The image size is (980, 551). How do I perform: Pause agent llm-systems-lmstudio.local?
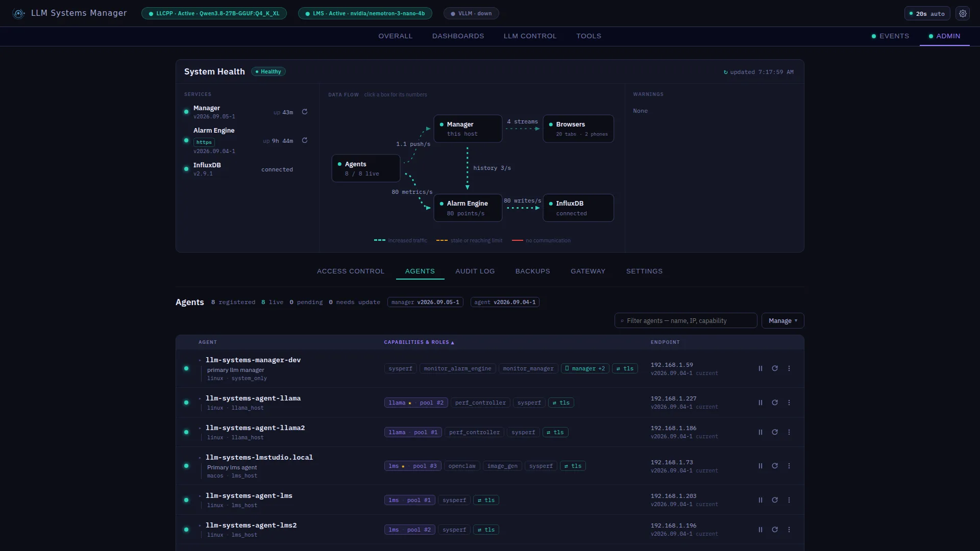click(x=761, y=466)
